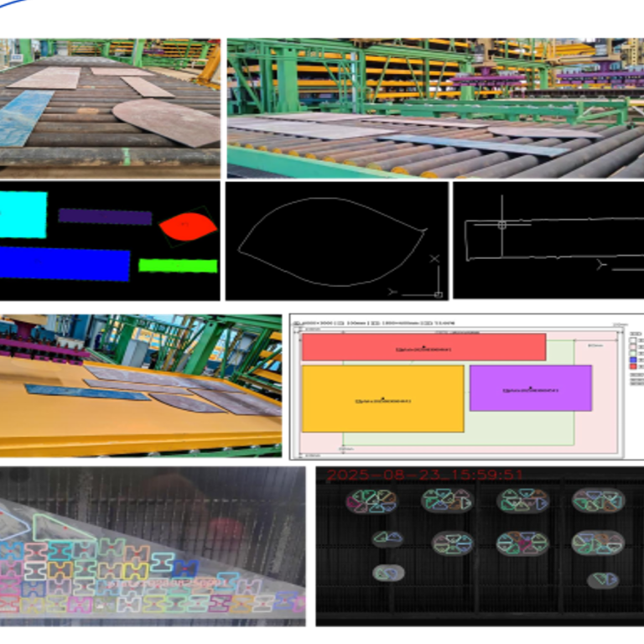Click the 2025-08-23_15:59:51 timestamp
644x644 pixels.
click(x=424, y=475)
